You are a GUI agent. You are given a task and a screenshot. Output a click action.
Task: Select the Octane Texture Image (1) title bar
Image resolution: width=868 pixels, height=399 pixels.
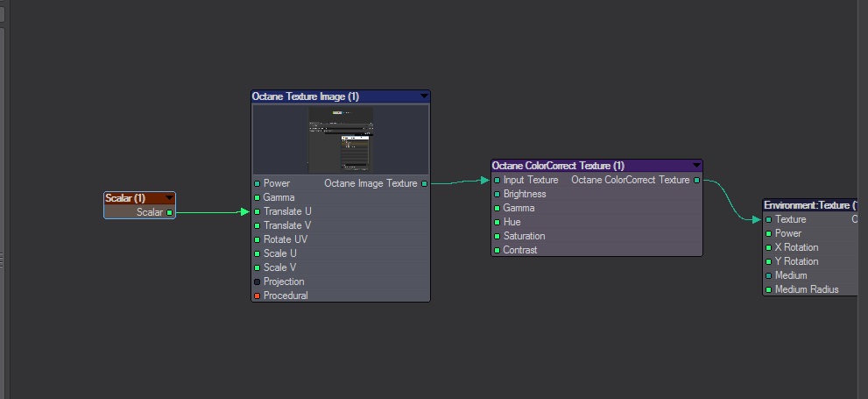pos(341,96)
